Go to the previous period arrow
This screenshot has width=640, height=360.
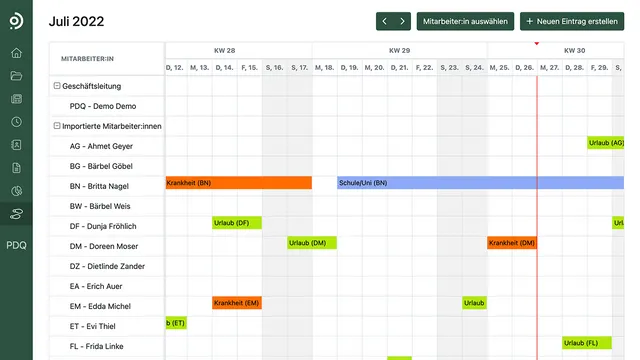click(384, 21)
